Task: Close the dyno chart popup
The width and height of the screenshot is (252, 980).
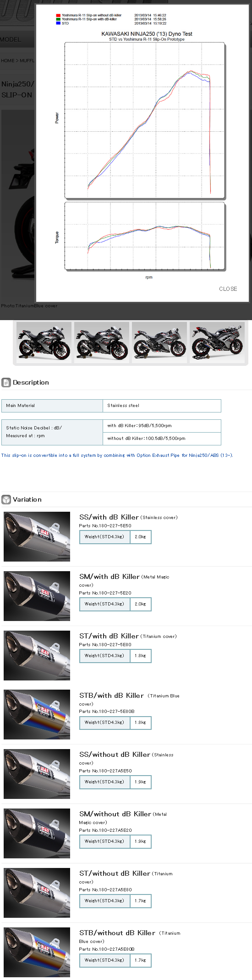Action: (228, 289)
